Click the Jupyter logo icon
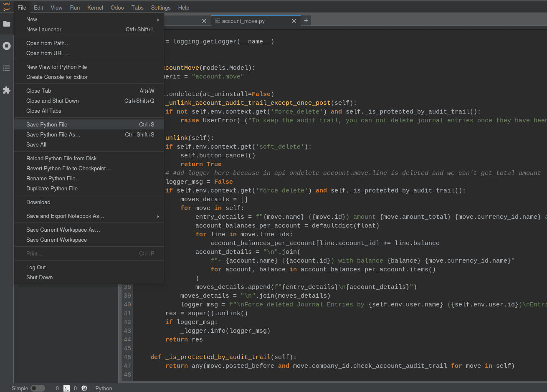The height and width of the screenshot is (392, 547). pyautogui.click(x=7, y=7)
